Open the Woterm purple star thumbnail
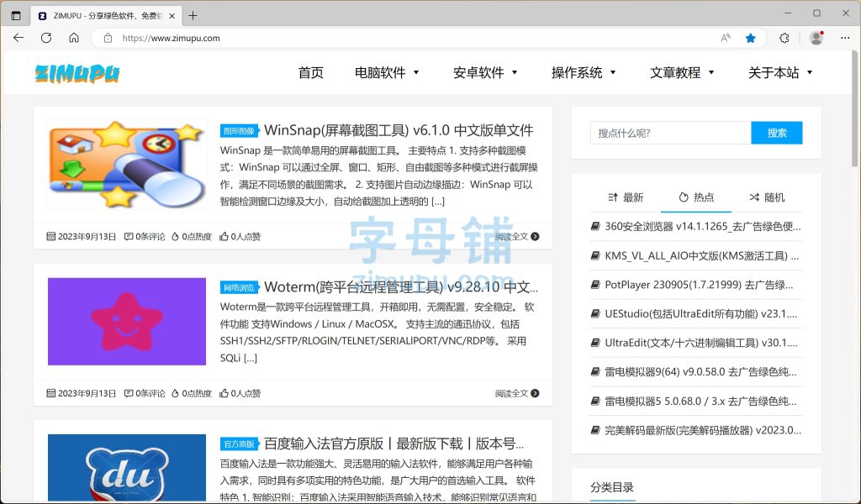Viewport: 861px width, 504px height. tap(127, 322)
